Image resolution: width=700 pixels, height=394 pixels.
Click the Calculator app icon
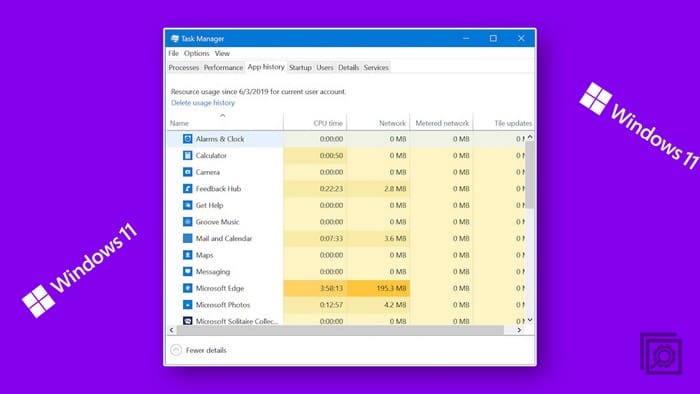coord(188,155)
